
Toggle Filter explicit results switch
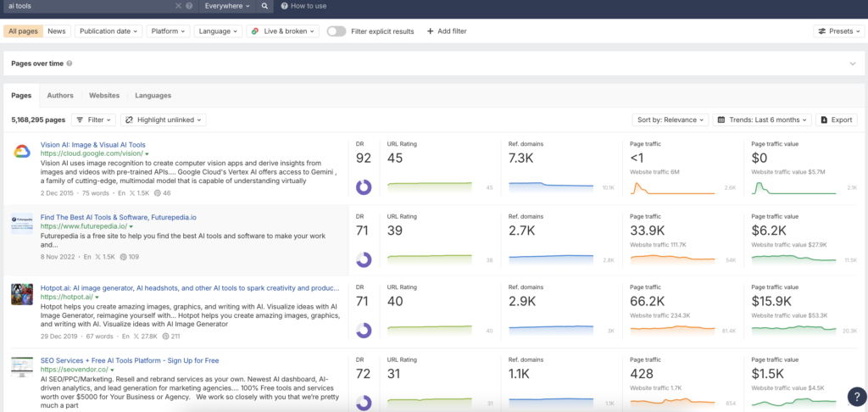[x=336, y=31]
